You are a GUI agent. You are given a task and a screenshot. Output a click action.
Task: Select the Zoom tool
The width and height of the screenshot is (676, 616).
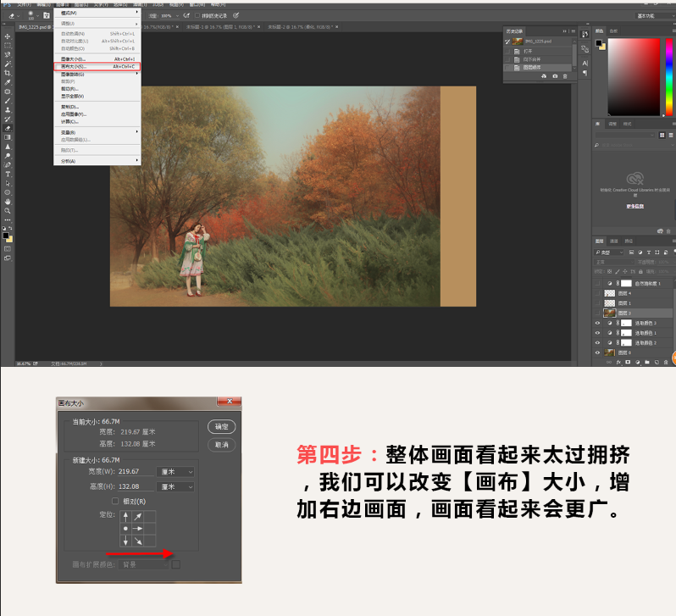(8, 211)
